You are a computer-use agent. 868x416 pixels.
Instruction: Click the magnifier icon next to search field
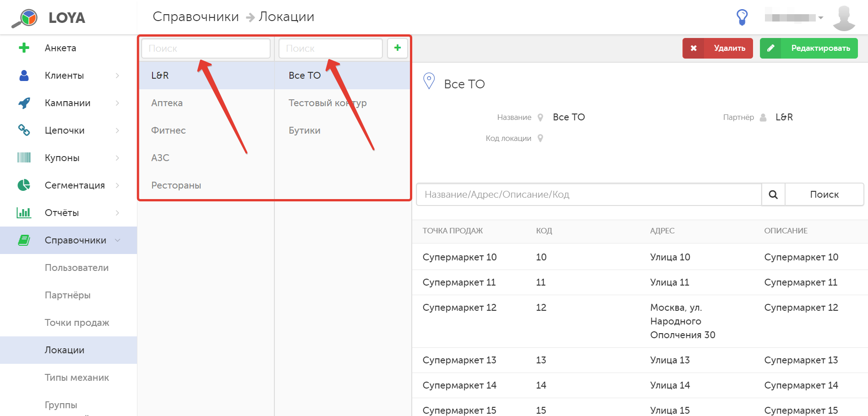773,194
